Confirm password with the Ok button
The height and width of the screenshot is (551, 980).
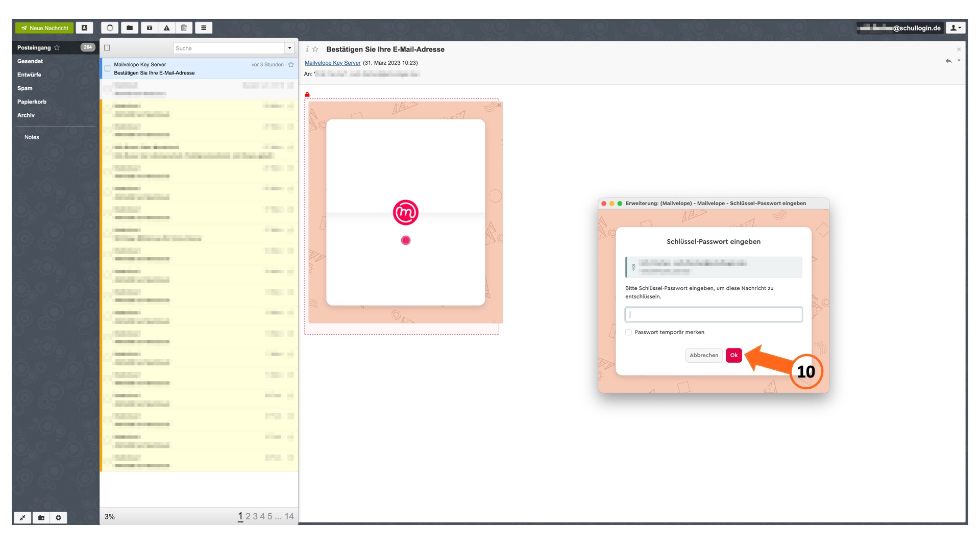click(x=733, y=355)
